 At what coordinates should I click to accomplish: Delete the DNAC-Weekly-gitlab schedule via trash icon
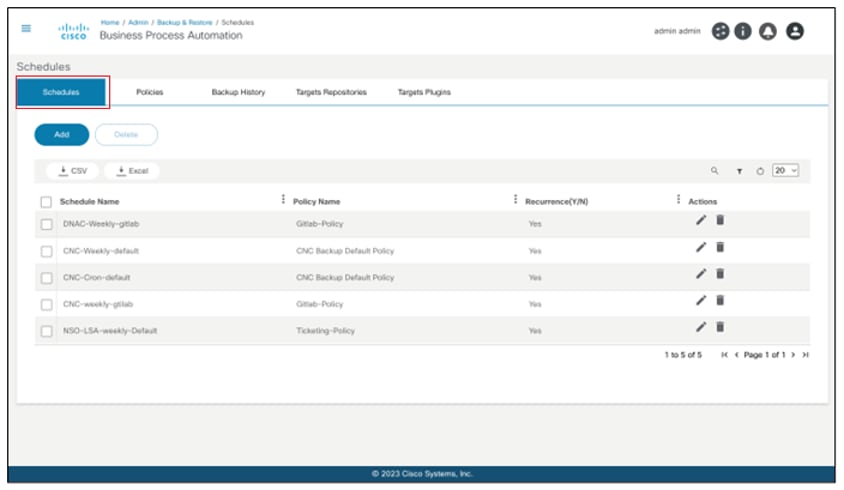click(x=720, y=220)
